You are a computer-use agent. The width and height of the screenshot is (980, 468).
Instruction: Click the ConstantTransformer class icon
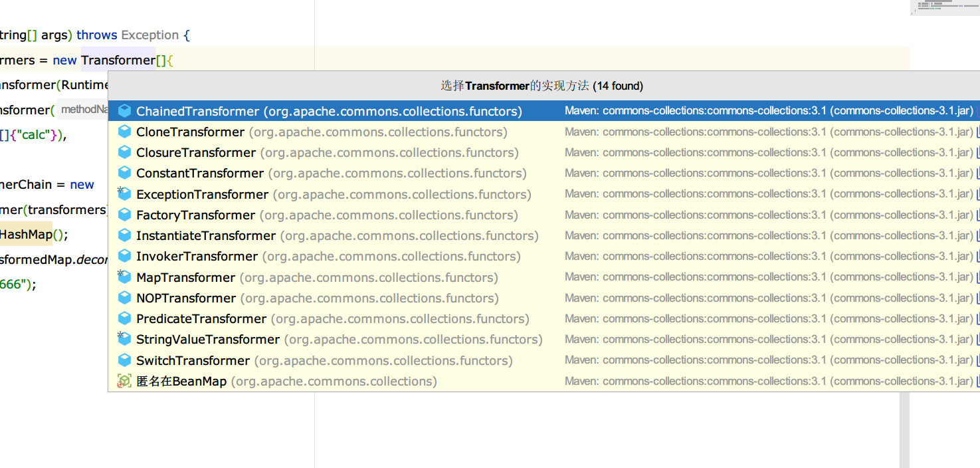[x=124, y=173]
